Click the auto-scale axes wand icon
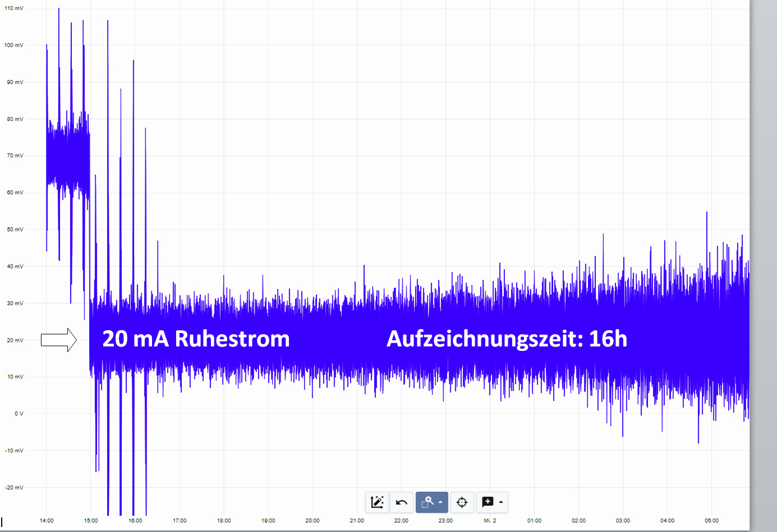 pos(376,502)
